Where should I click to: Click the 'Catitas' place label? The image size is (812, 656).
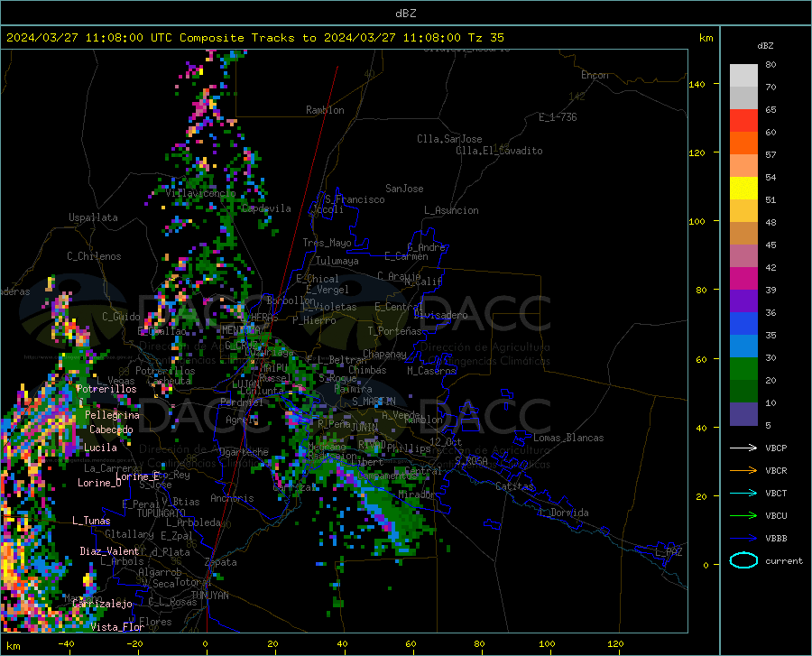tap(514, 486)
